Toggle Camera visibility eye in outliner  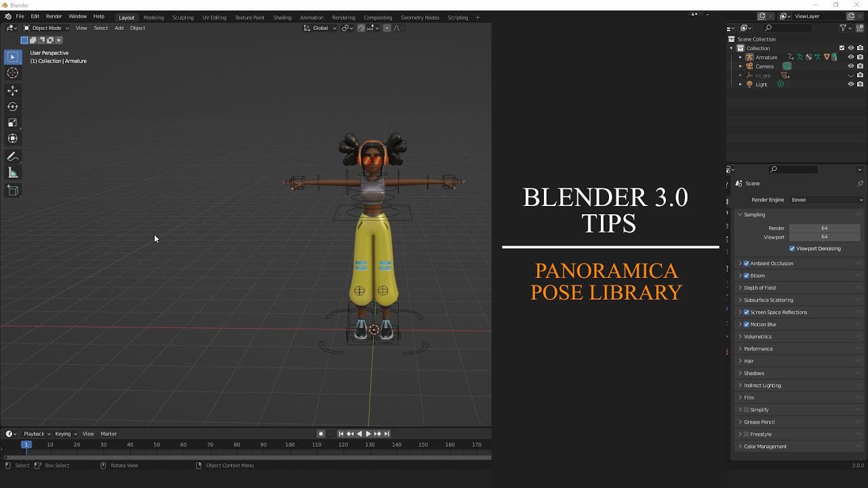851,66
